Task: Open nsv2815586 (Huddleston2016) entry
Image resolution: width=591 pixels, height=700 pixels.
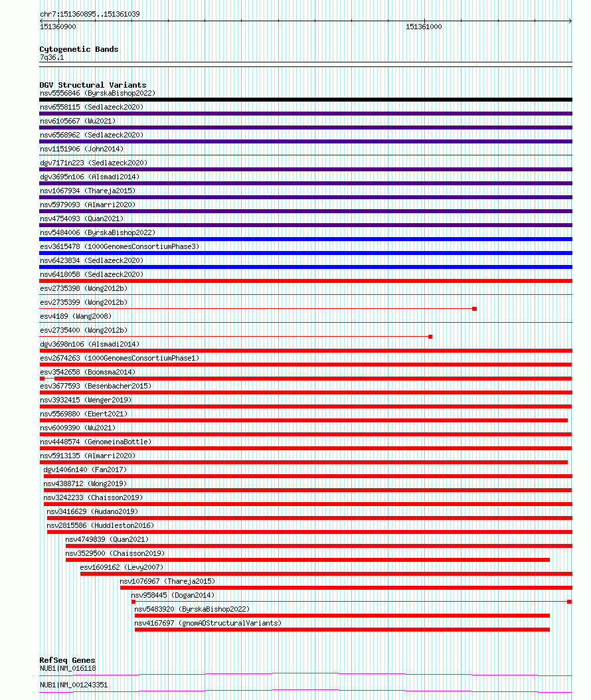Action: click(x=100, y=525)
